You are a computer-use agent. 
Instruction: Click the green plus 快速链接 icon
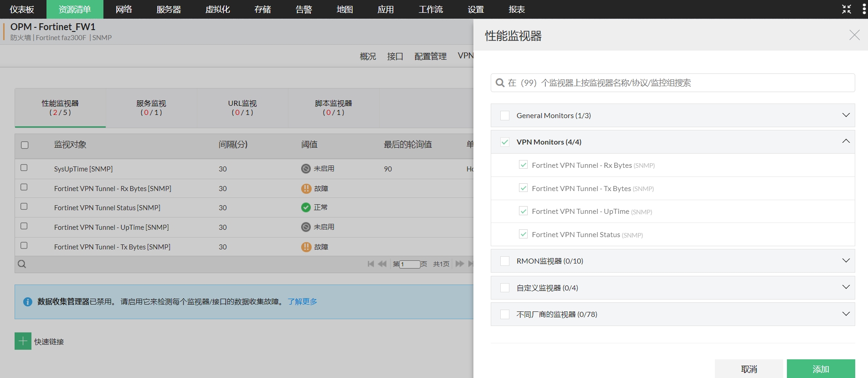(x=23, y=341)
